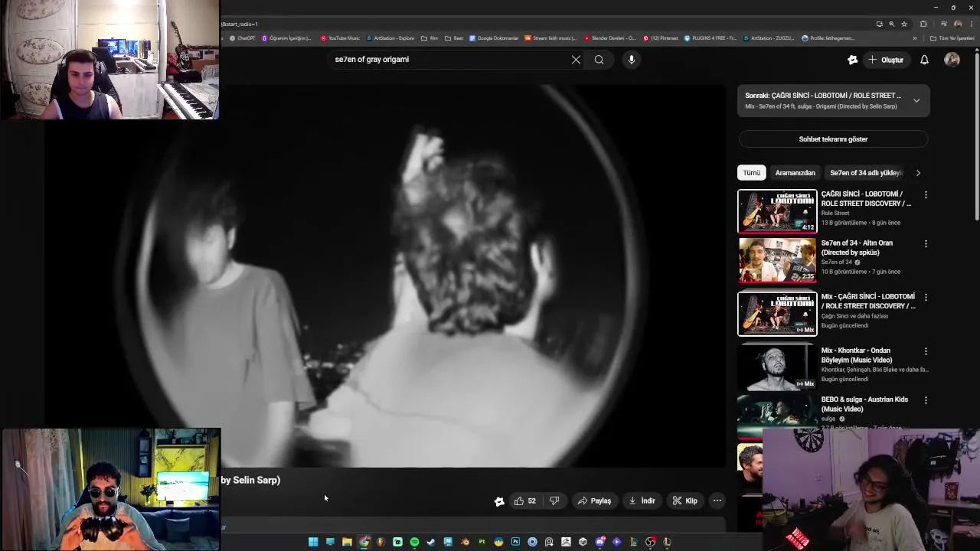Open the Oluştur create button
This screenshot has width=980, height=551.
click(886, 60)
